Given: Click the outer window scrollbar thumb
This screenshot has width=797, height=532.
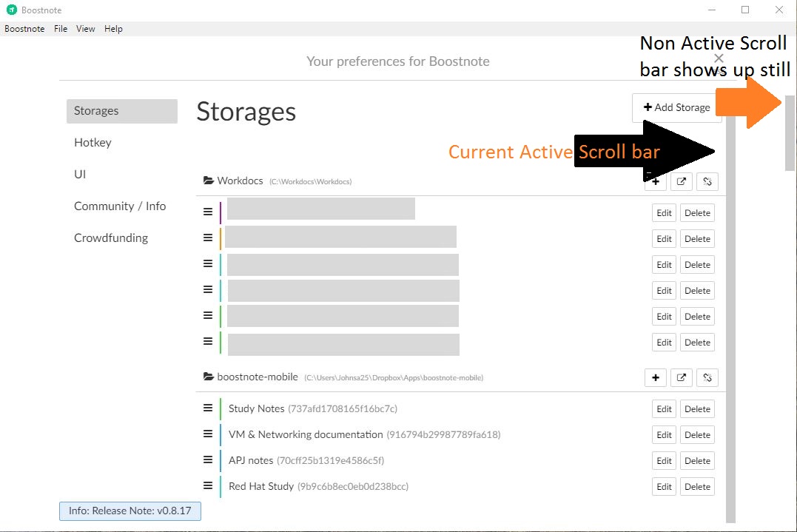Looking at the screenshot, I should [790, 133].
